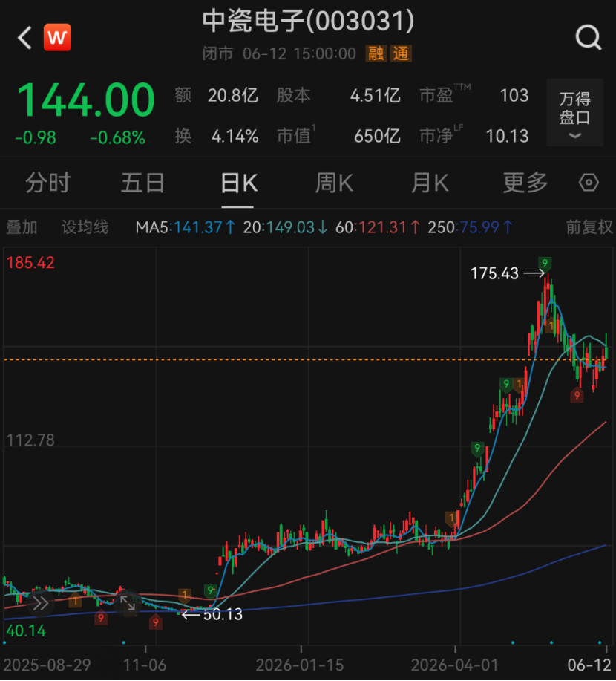Tap the price change -0.68% value
Viewport: 616px width, 681px height.
click(118, 138)
